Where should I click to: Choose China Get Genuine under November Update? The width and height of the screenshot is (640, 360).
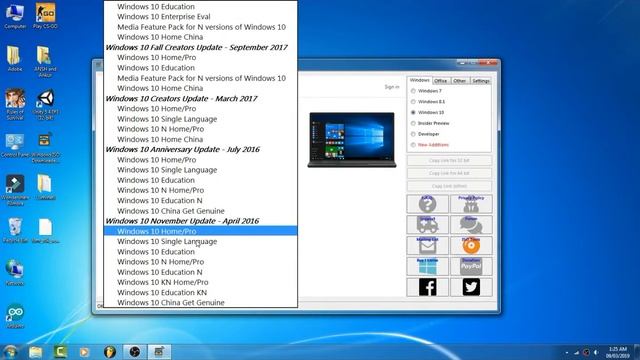tap(200, 302)
